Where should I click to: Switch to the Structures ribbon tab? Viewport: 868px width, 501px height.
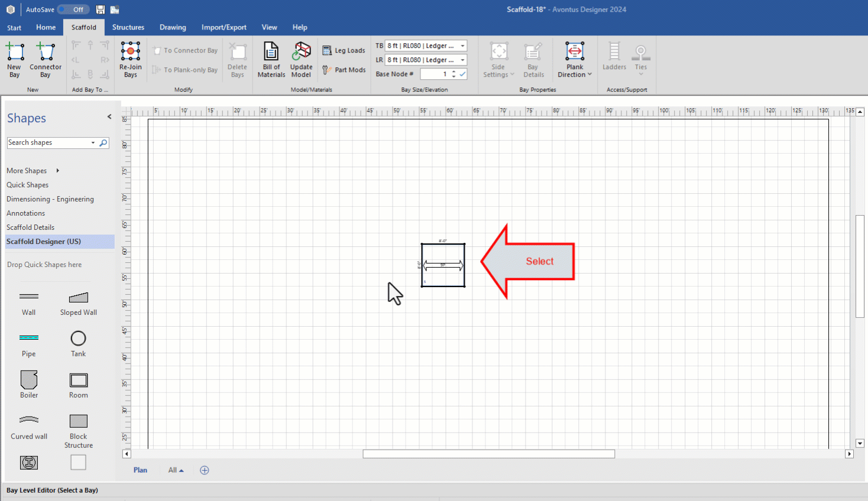[128, 27]
